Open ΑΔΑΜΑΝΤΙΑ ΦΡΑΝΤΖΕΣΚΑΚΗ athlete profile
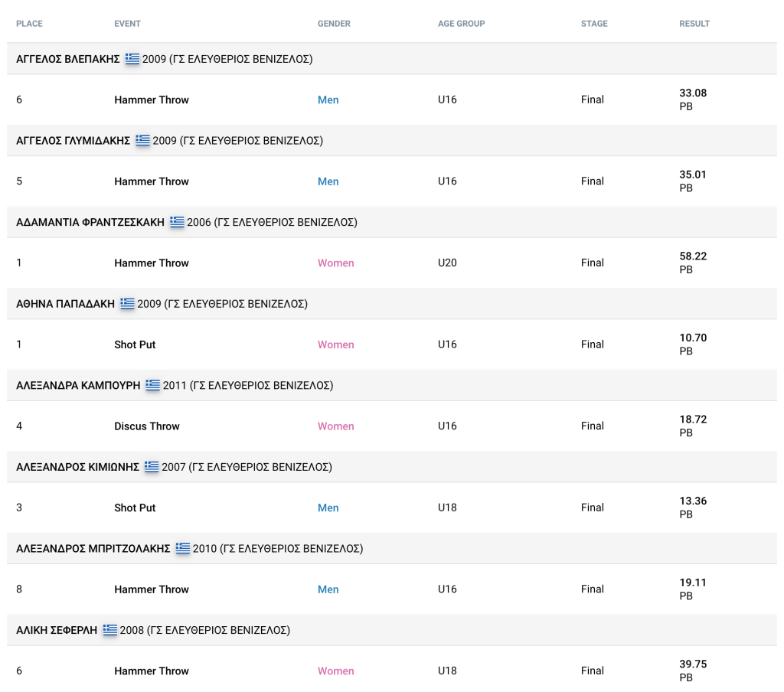The width and height of the screenshot is (784, 692). (90, 222)
